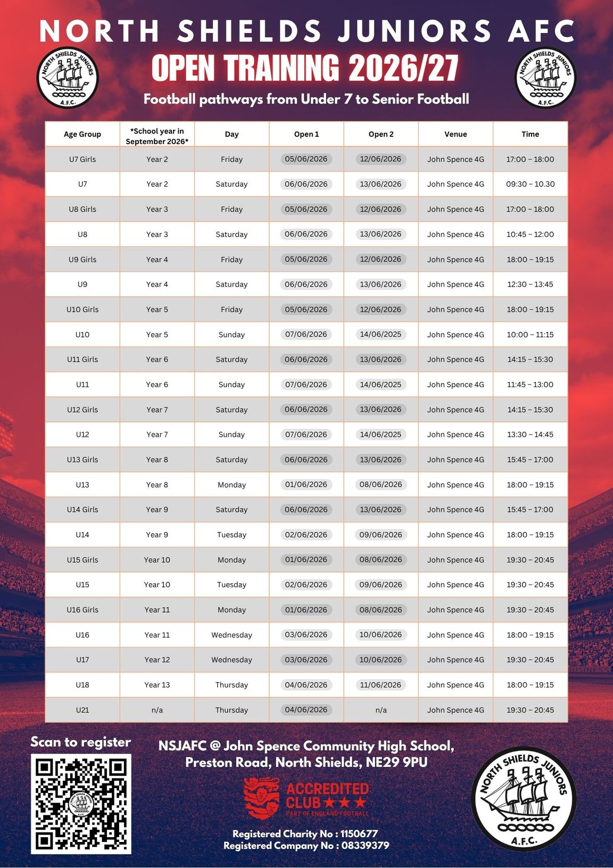Select the Open 2 column header
613x868 pixels.
coord(381,134)
